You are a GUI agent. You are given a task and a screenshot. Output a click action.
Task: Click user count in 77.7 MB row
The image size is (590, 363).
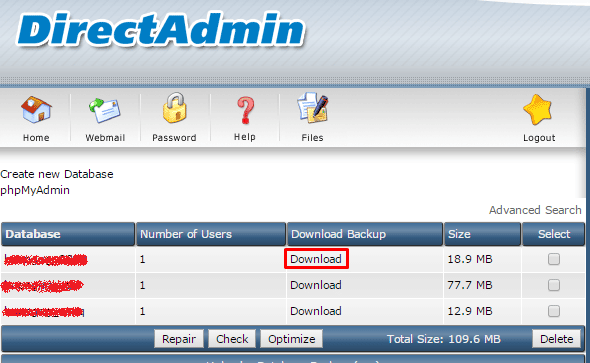(x=142, y=285)
